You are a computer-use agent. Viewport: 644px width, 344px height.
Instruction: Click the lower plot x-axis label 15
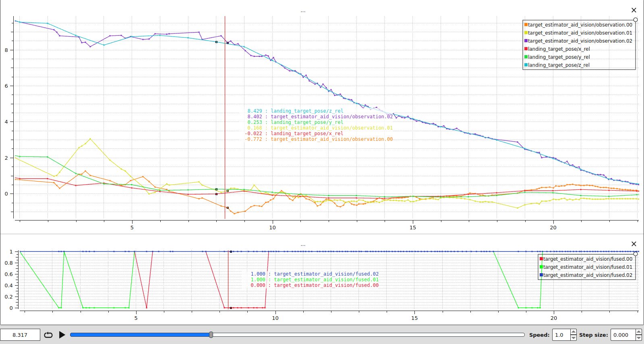click(414, 318)
